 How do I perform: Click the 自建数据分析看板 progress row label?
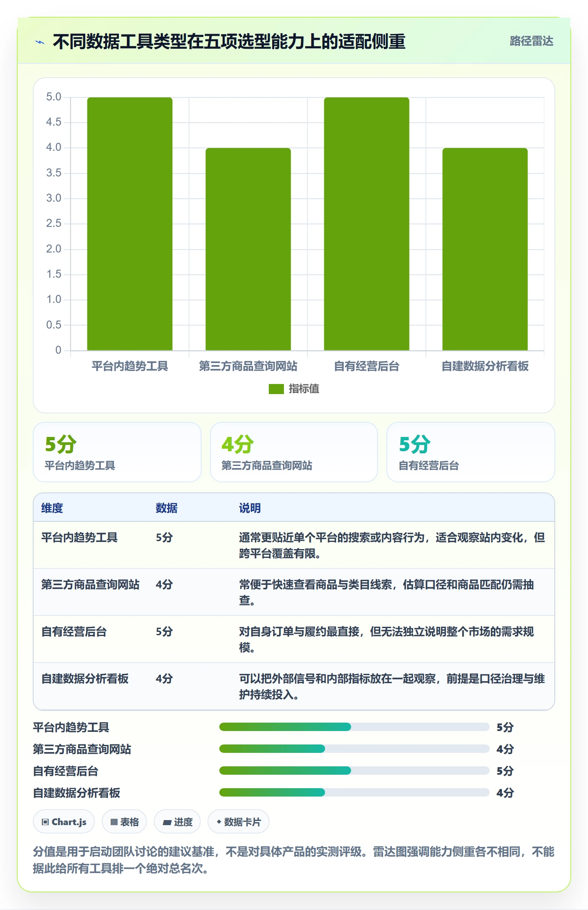pos(76,793)
